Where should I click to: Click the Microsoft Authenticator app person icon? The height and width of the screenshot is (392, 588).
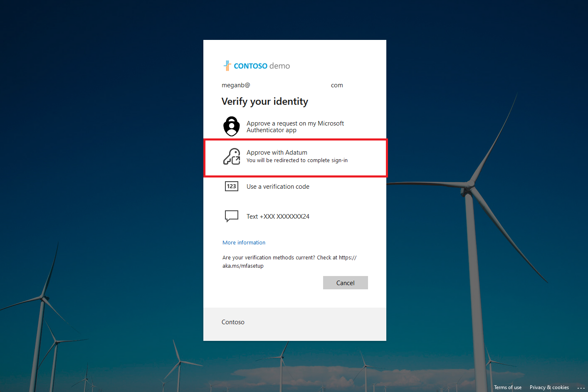point(231,126)
